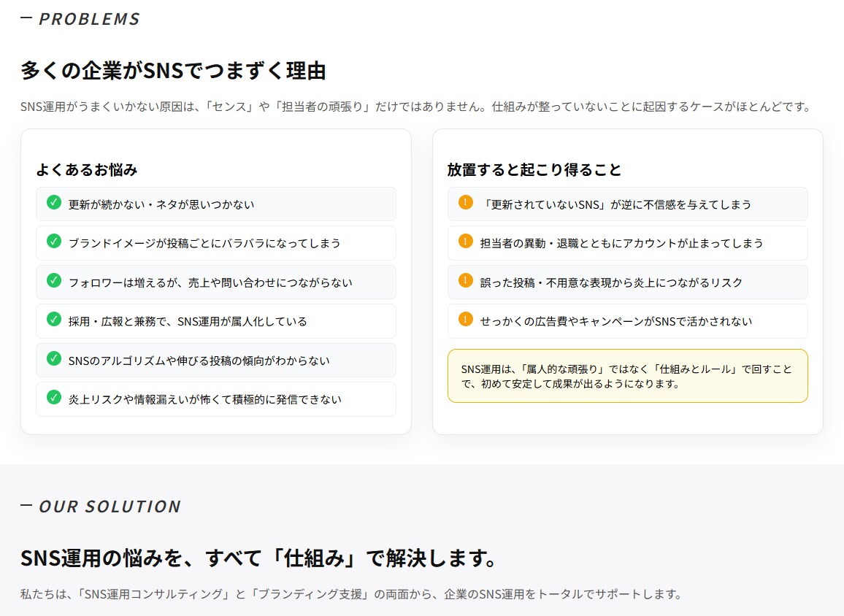Select text フォロワーは増えるが、売上や問い合わせにつながらない

210,282
